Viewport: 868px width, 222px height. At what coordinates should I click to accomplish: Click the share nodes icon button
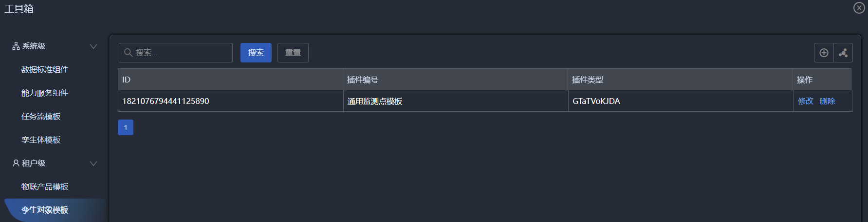pyautogui.click(x=843, y=53)
